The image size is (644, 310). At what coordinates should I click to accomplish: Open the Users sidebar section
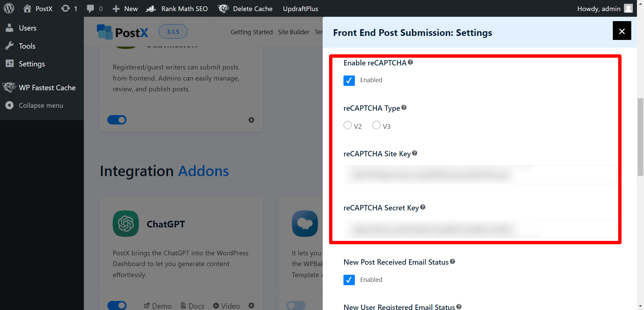tap(27, 28)
